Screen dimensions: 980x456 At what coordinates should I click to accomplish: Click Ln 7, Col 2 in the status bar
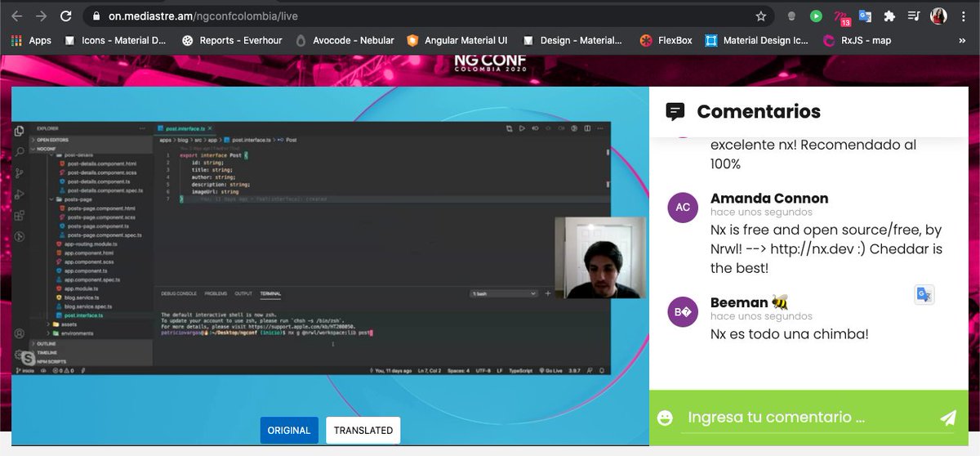point(430,370)
